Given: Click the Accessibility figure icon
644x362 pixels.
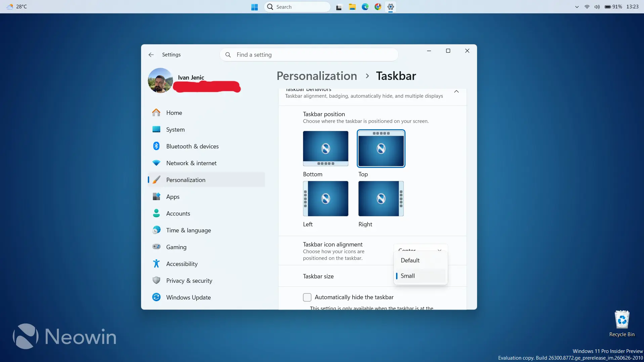Looking at the screenshot, I should (x=156, y=264).
